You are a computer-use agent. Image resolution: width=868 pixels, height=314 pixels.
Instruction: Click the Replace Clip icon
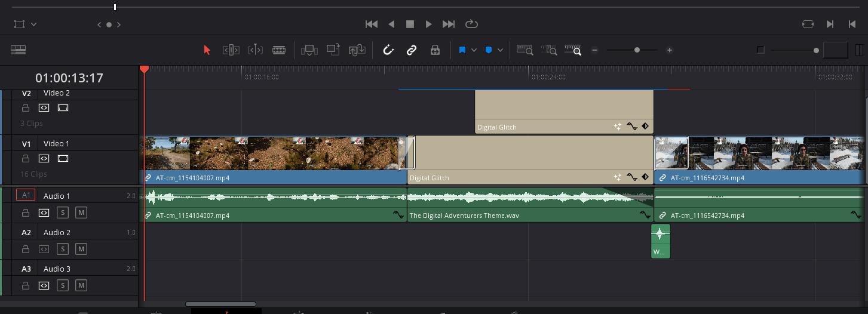(357, 50)
